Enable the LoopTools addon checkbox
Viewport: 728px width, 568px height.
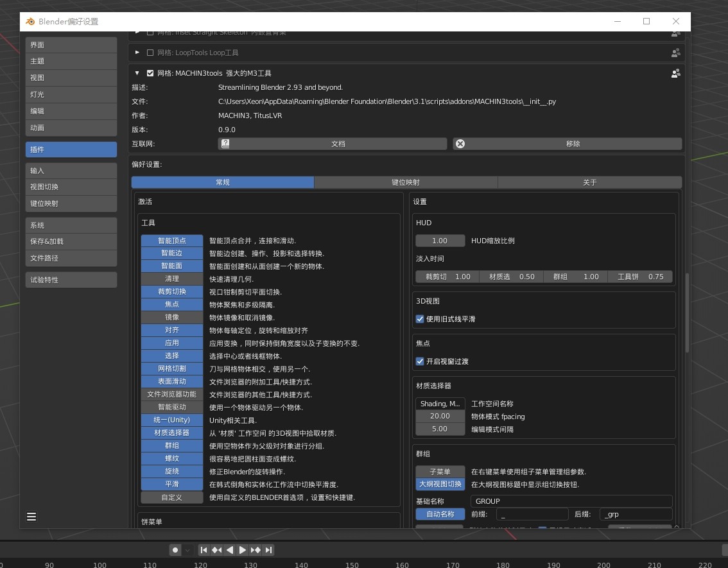click(x=150, y=53)
